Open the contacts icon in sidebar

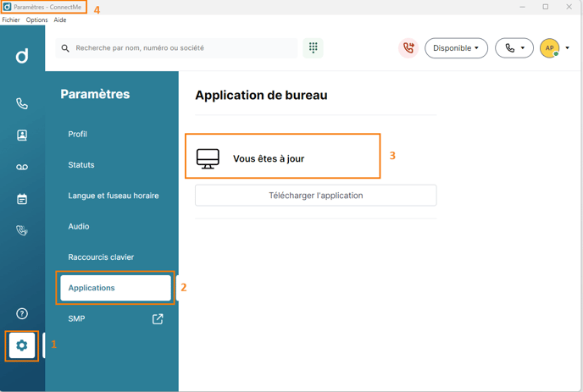[x=22, y=135]
